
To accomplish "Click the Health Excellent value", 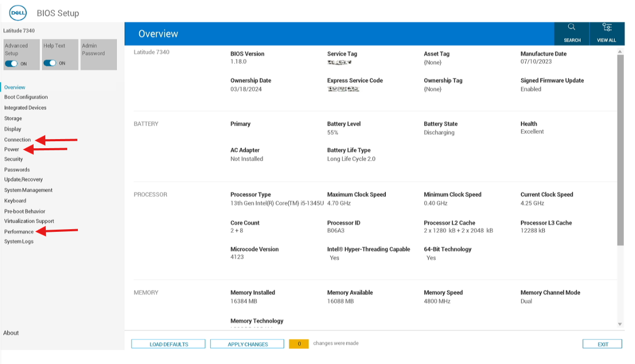I will click(x=532, y=132).
